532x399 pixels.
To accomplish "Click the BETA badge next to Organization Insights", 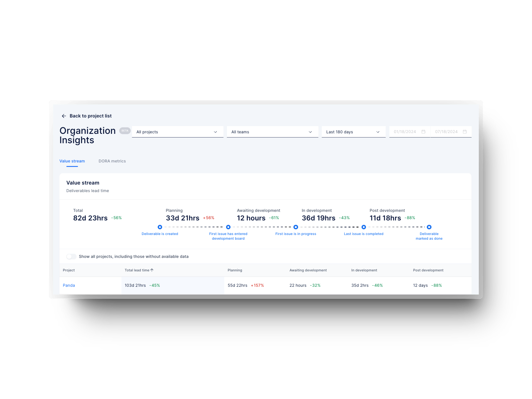I will [x=125, y=131].
